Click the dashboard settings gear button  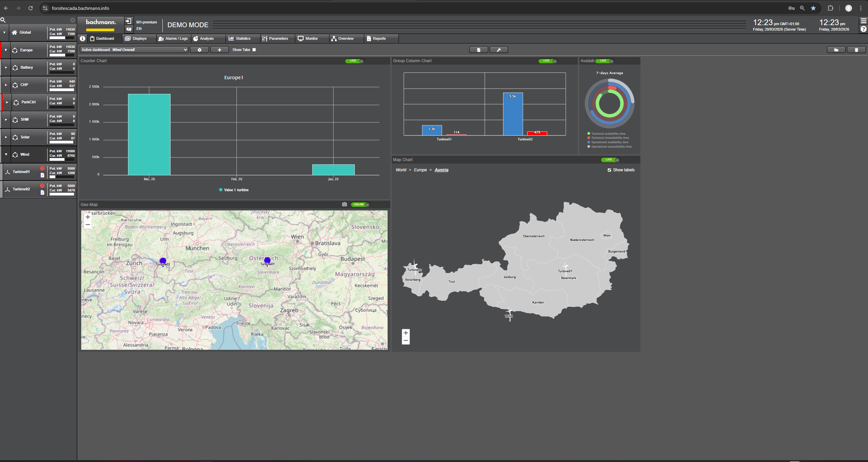199,50
